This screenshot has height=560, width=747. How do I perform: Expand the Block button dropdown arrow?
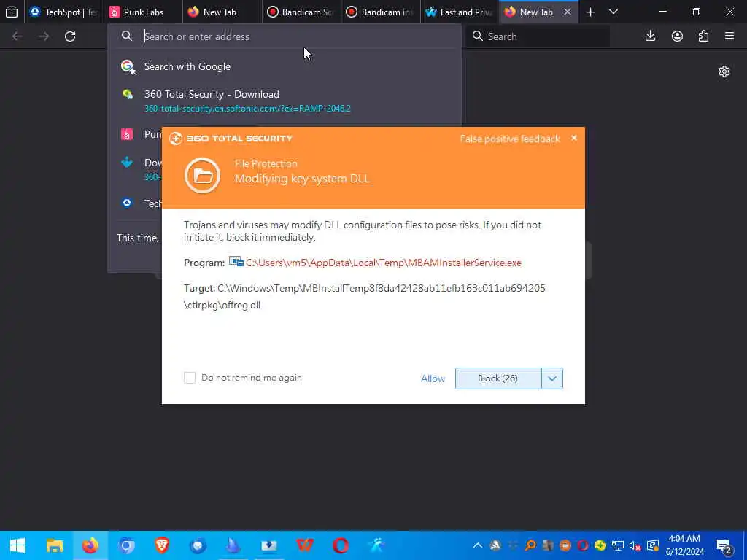[552, 378]
